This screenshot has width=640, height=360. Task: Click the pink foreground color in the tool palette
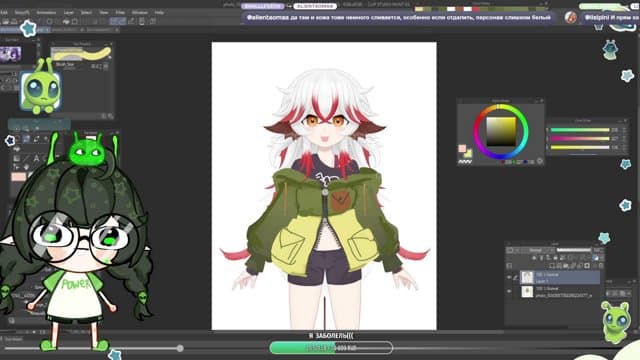click(x=18, y=177)
